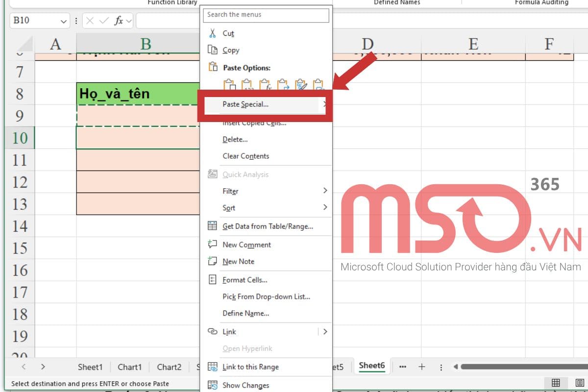Click the Enter checkmark in formula bar
The width and height of the screenshot is (588, 392).
104,21
